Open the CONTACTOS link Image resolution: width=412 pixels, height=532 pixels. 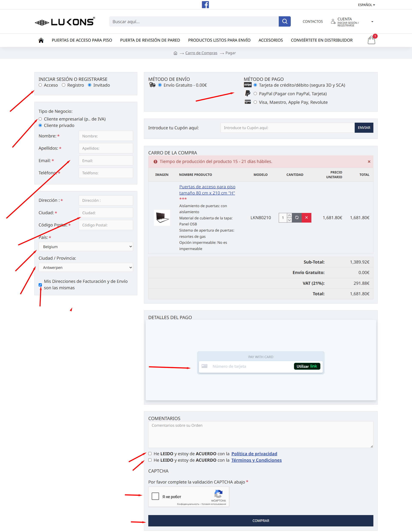pos(312,21)
